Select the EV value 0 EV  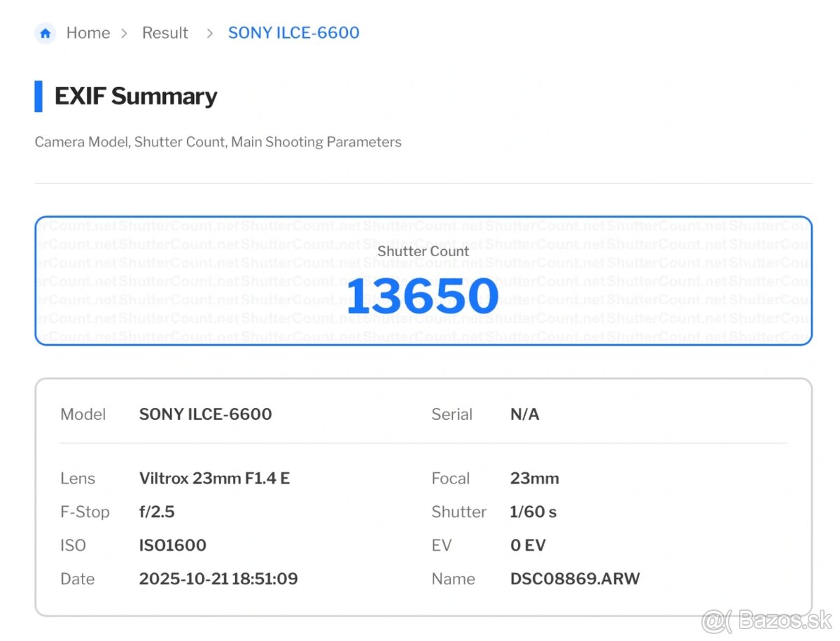click(528, 545)
